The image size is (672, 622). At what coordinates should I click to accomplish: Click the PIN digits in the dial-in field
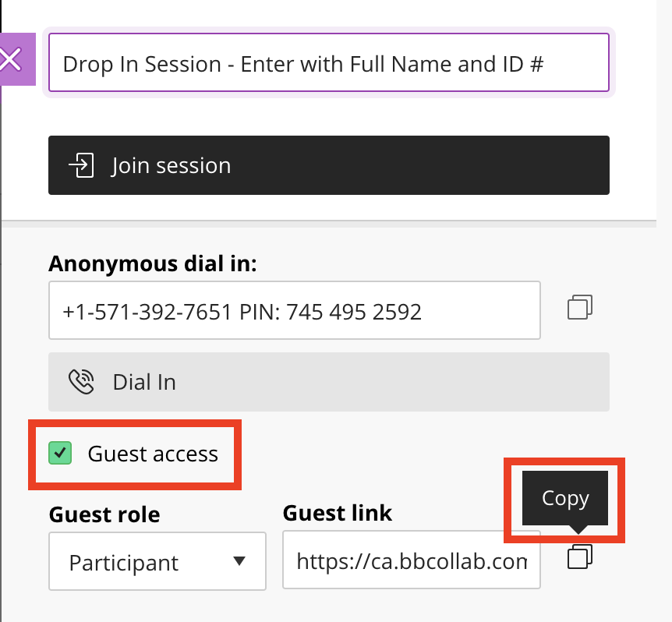coord(354,312)
